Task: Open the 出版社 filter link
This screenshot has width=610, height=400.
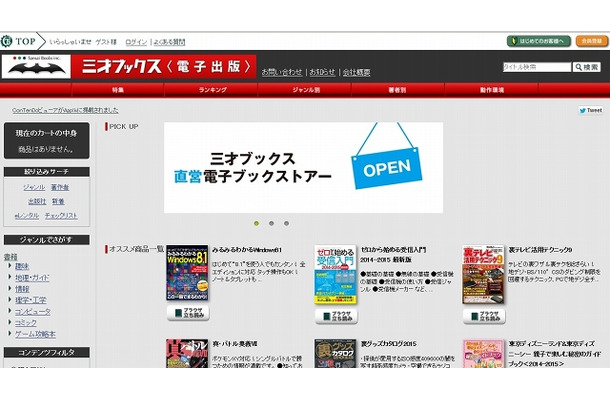Action: (37, 201)
